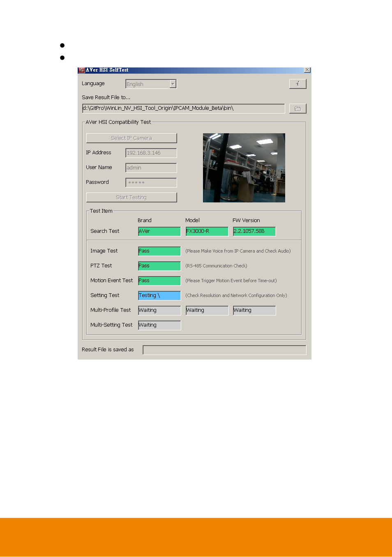Click the second Multi-Profile Test Waiting box
The image size is (392, 557).
pos(207,311)
